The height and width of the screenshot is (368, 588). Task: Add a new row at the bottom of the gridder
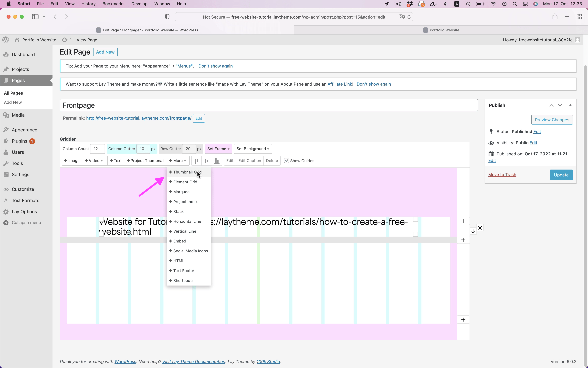(463, 320)
